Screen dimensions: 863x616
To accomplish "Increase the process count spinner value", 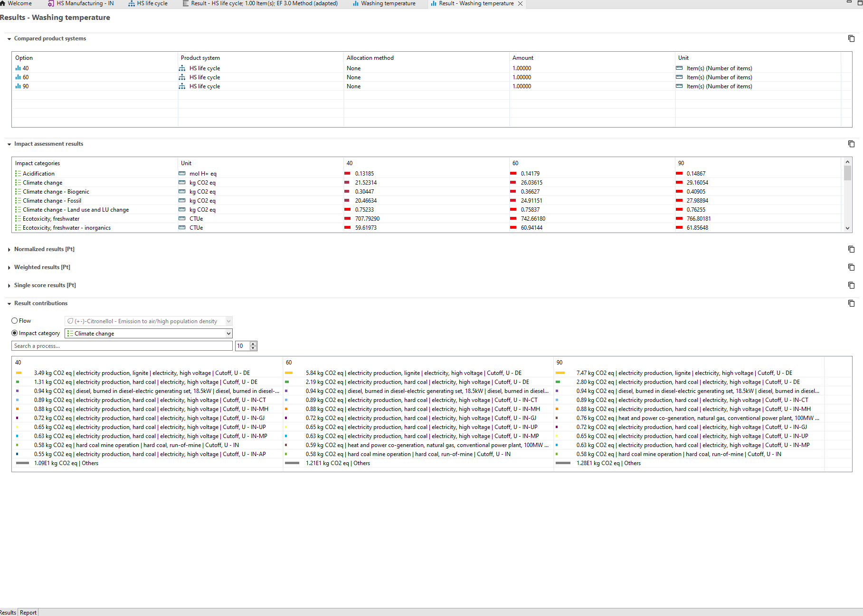I will click(253, 344).
